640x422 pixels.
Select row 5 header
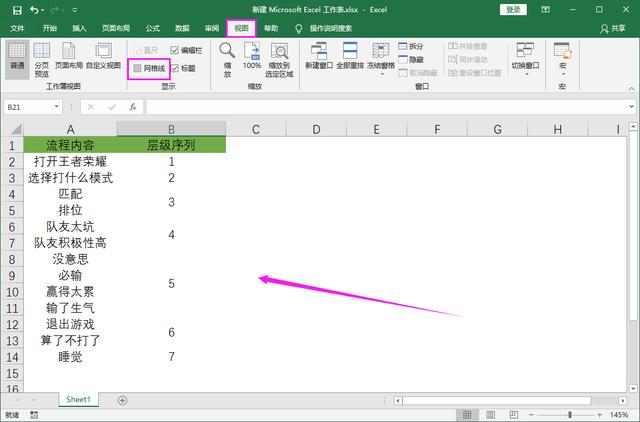[x=12, y=211]
